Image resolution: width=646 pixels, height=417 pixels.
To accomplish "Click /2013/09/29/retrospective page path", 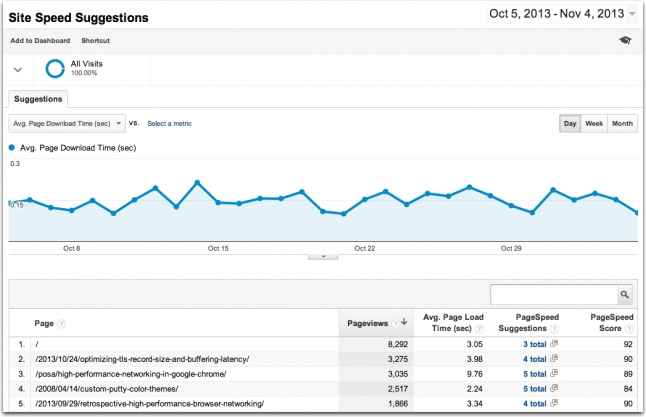I will (x=150, y=403).
